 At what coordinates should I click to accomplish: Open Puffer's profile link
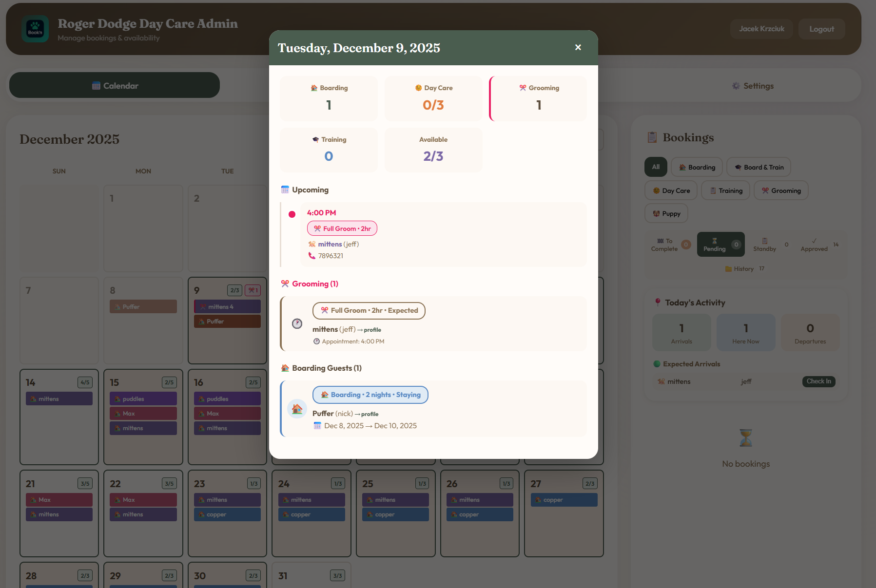(370, 414)
